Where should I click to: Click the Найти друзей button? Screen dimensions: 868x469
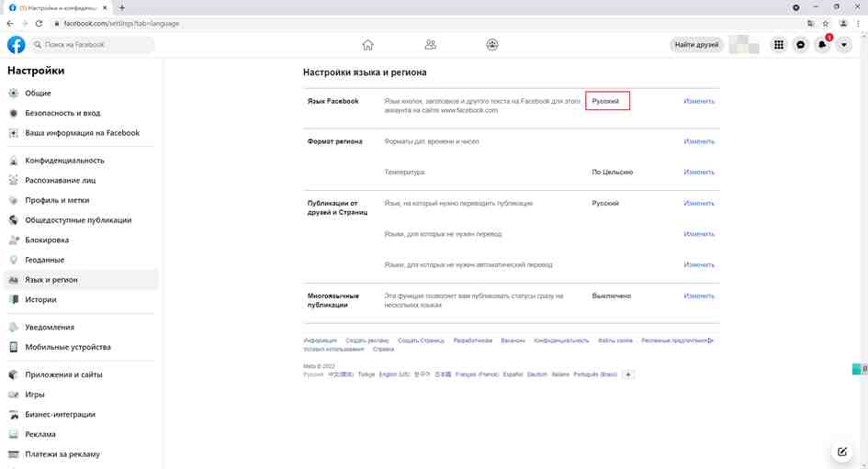click(696, 45)
